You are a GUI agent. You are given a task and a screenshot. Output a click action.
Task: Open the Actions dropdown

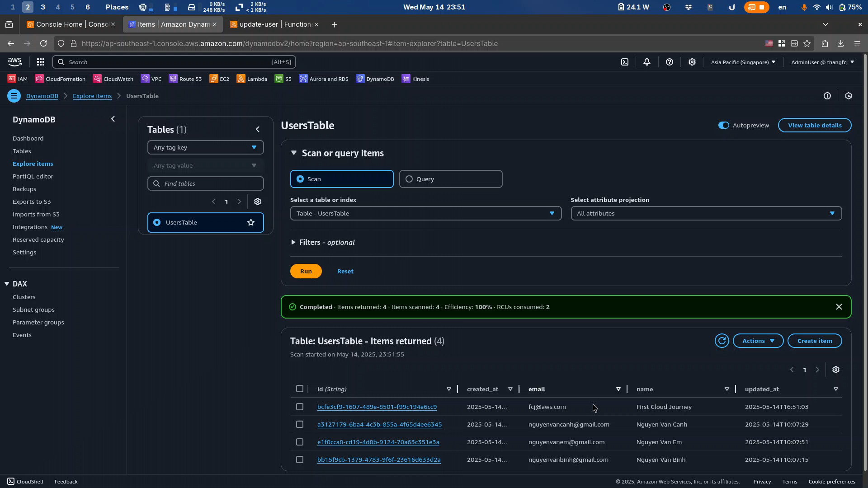(x=758, y=341)
